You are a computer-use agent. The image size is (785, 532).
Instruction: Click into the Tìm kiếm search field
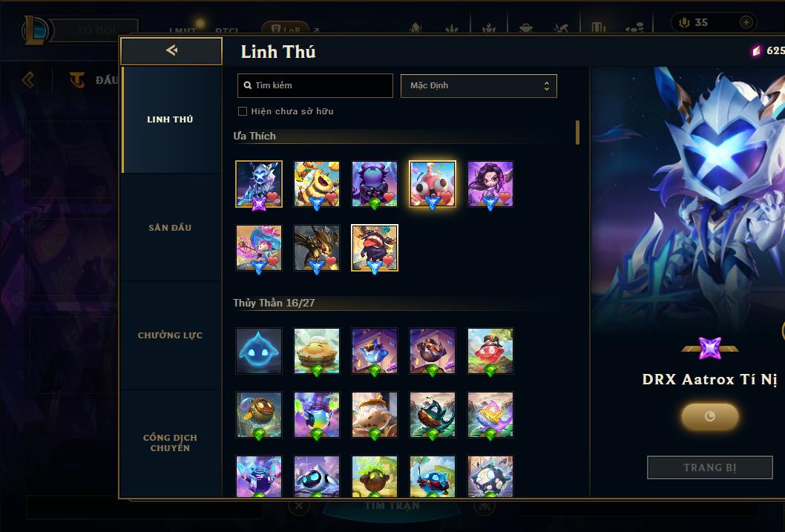pyautogui.click(x=315, y=85)
